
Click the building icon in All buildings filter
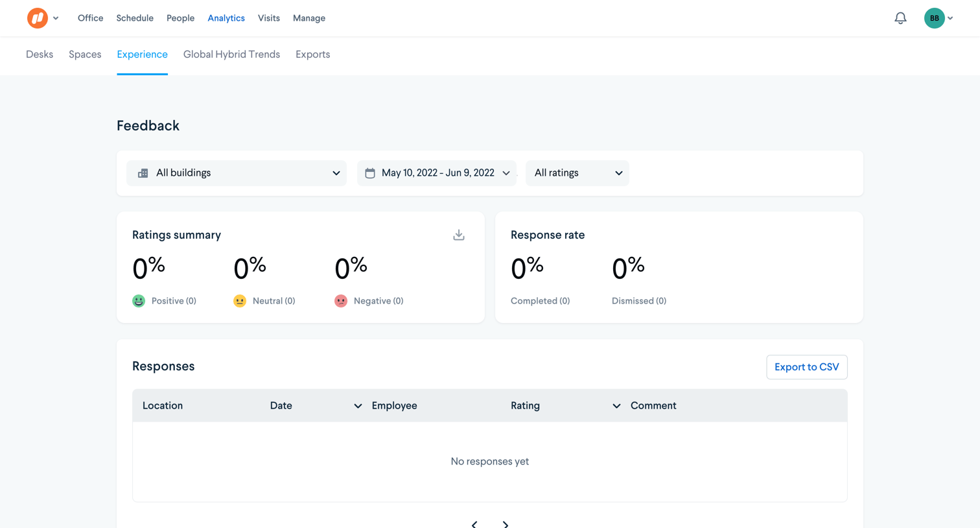(143, 173)
